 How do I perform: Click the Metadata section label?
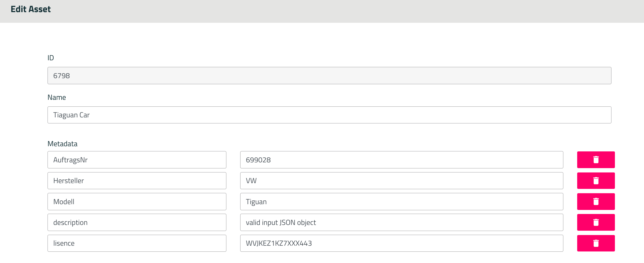click(x=62, y=144)
